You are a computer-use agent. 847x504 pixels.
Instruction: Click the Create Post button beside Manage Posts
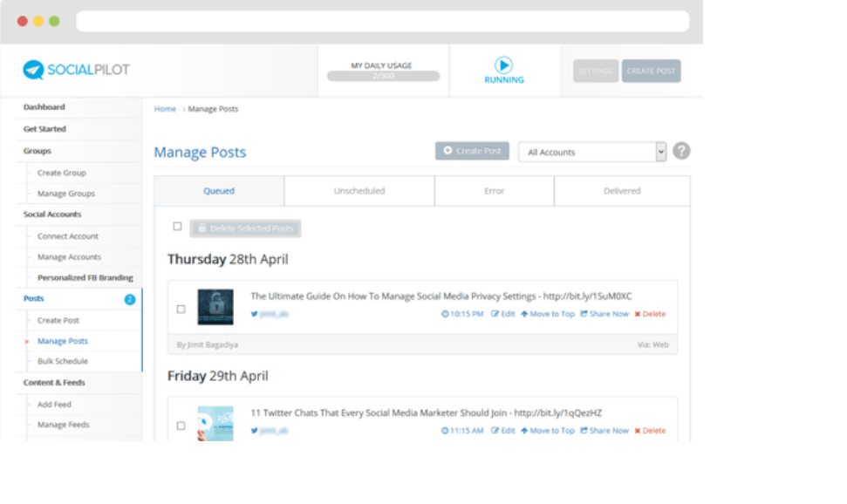(x=472, y=151)
